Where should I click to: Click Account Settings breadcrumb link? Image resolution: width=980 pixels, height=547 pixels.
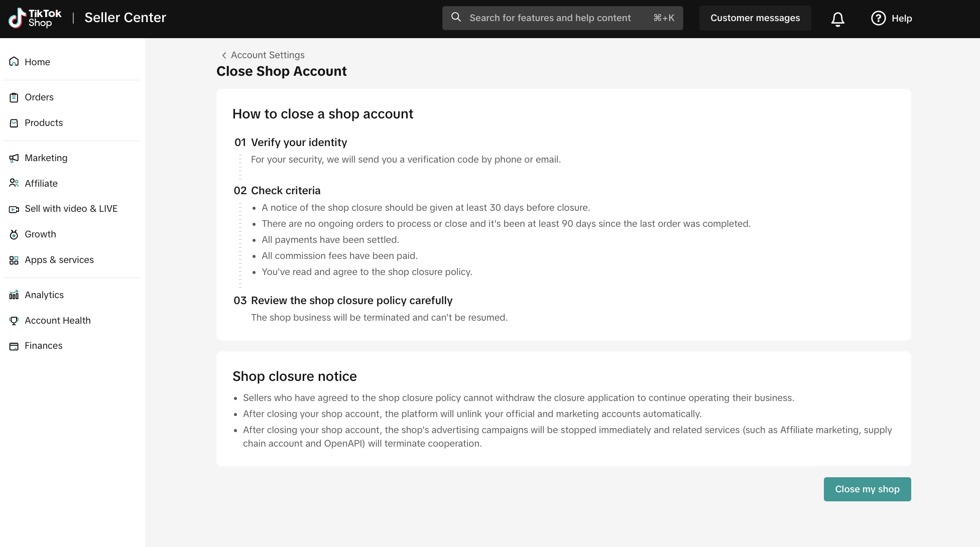[268, 55]
